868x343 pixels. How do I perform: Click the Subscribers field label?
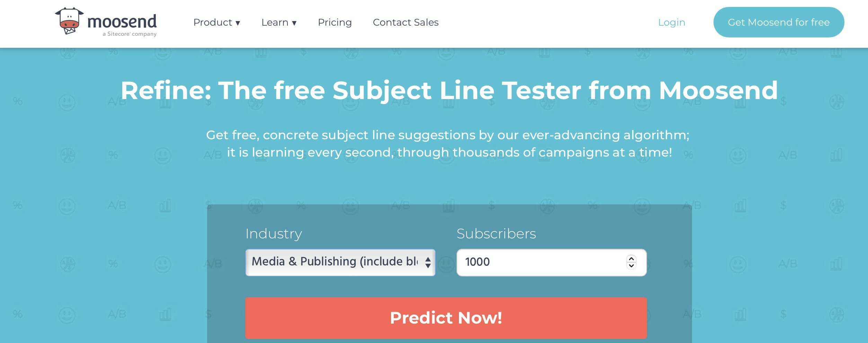(496, 234)
